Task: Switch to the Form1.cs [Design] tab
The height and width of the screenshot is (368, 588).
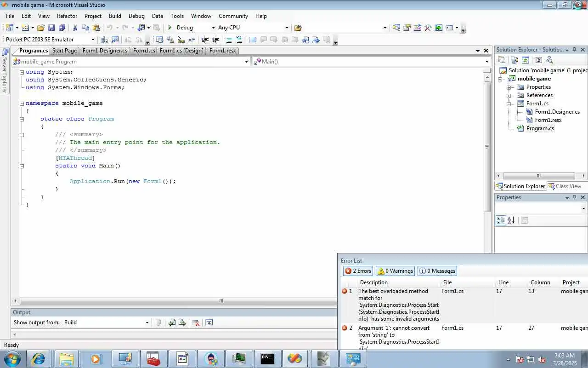Action: tap(181, 51)
